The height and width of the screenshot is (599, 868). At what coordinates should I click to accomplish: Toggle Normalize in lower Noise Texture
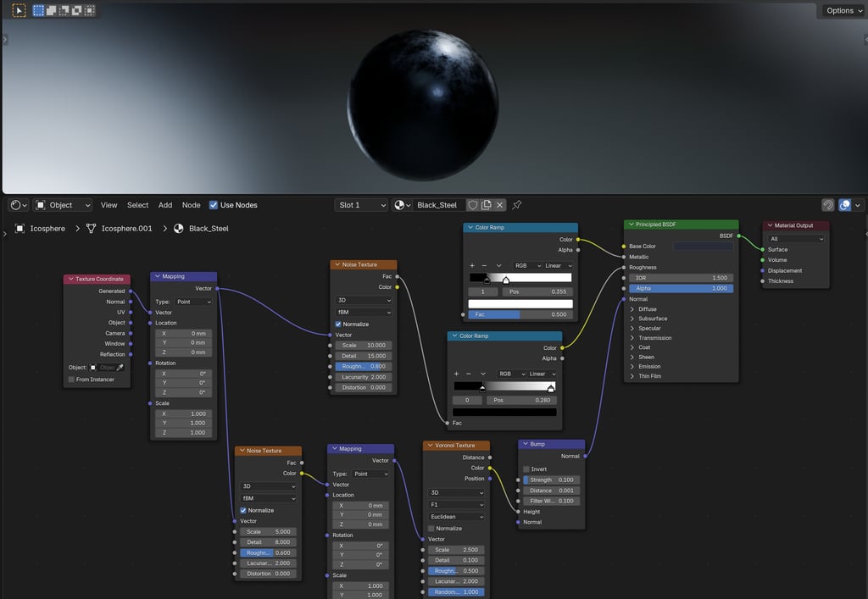click(x=243, y=511)
